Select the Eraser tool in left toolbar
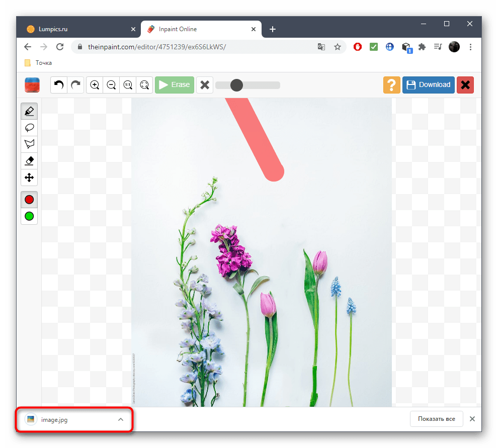The height and width of the screenshot is (448, 498). 29,161
